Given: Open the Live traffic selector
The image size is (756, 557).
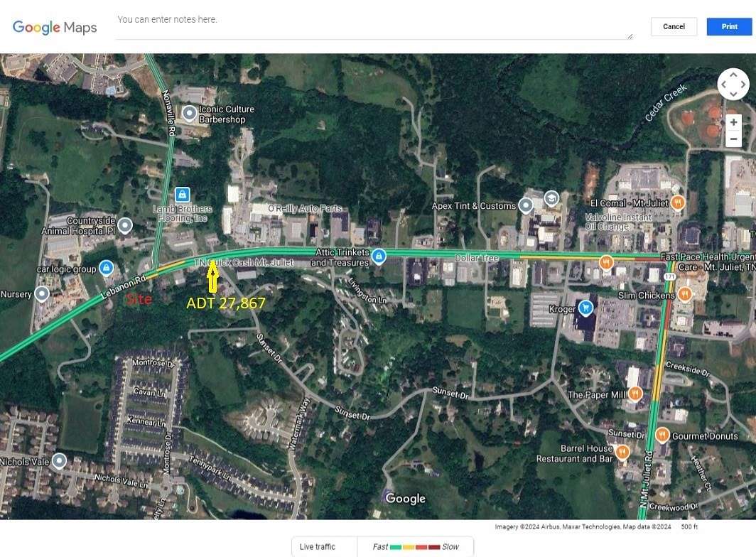Looking at the screenshot, I should (x=319, y=546).
